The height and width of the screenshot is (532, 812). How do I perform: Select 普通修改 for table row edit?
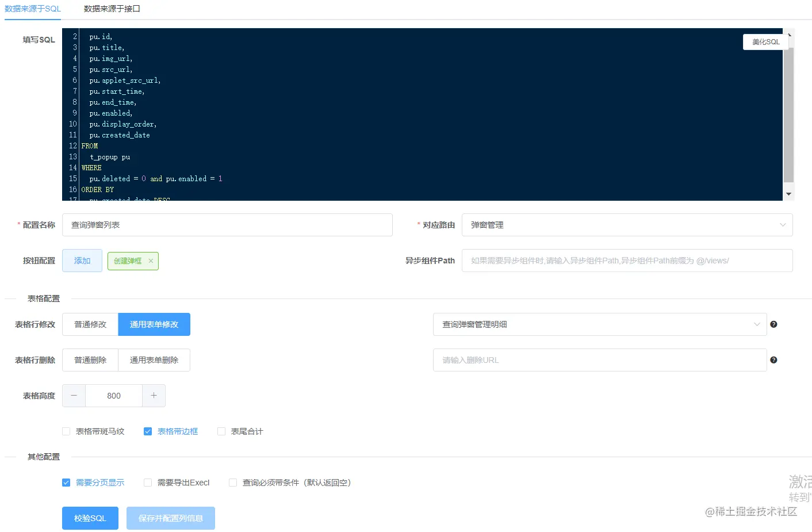pyautogui.click(x=90, y=324)
